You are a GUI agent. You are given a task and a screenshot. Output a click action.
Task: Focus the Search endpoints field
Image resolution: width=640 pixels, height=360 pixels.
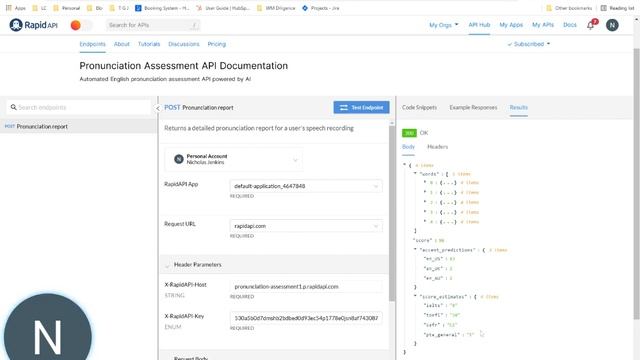pyautogui.click(x=79, y=107)
